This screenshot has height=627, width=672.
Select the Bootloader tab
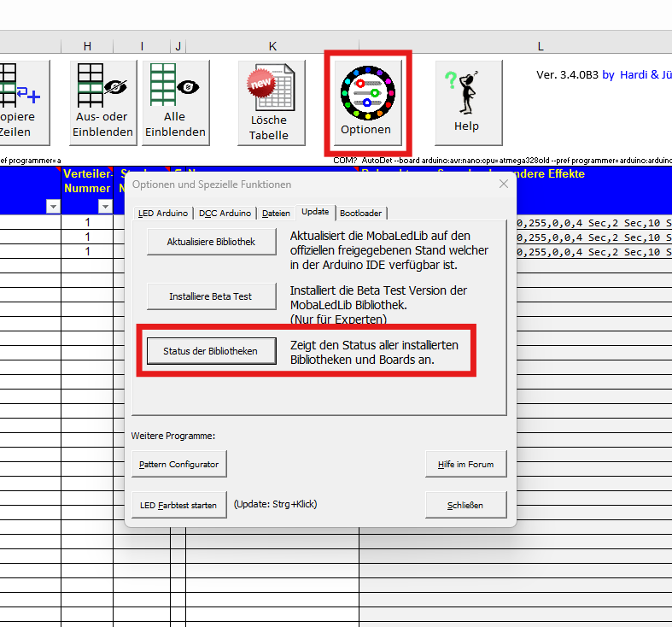point(360,213)
